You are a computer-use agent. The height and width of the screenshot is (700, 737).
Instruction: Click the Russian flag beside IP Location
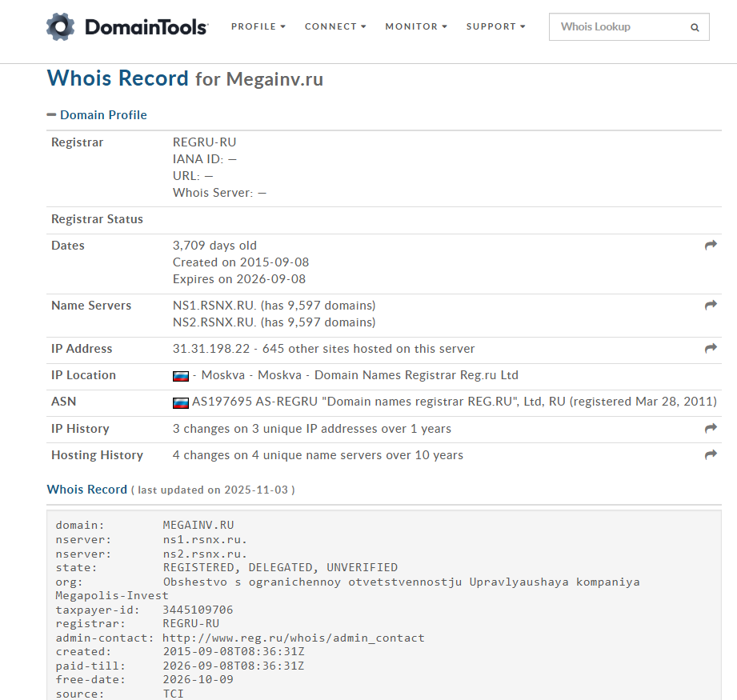(181, 376)
